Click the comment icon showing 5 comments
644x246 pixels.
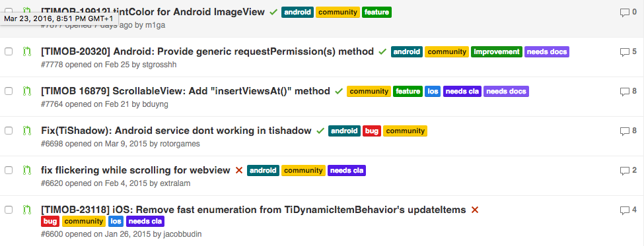click(628, 52)
